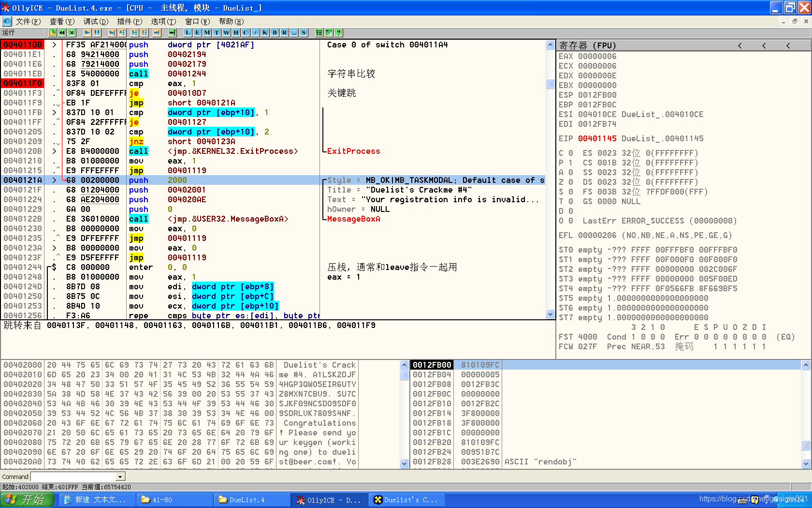
Task: Click the 寄存器 (FPU) registers header
Action: point(587,45)
